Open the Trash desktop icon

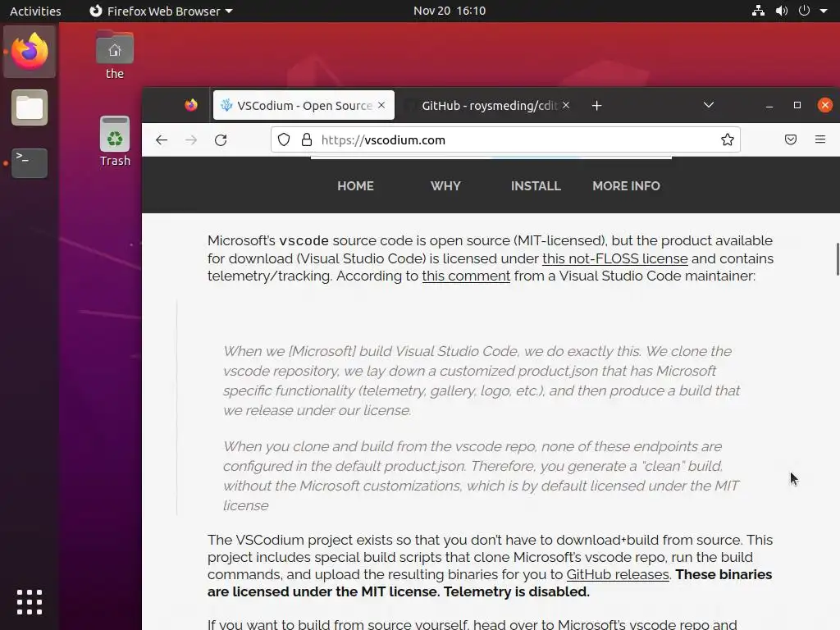115,141
